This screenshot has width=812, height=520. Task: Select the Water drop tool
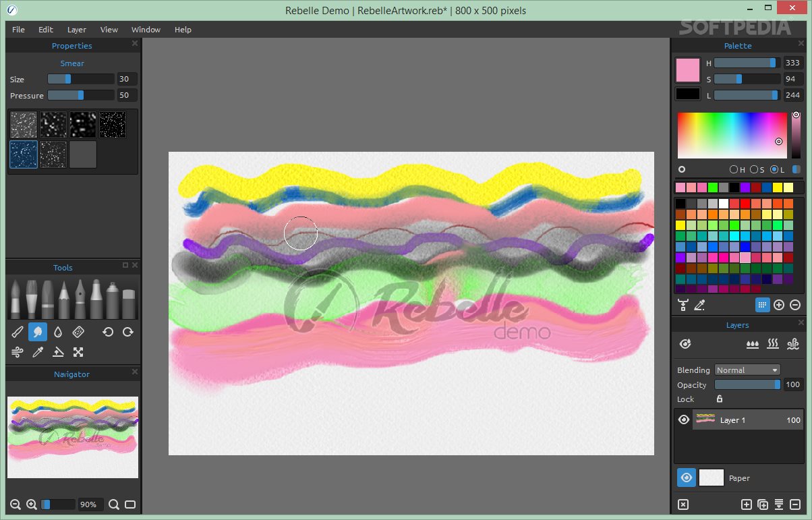[x=58, y=332]
